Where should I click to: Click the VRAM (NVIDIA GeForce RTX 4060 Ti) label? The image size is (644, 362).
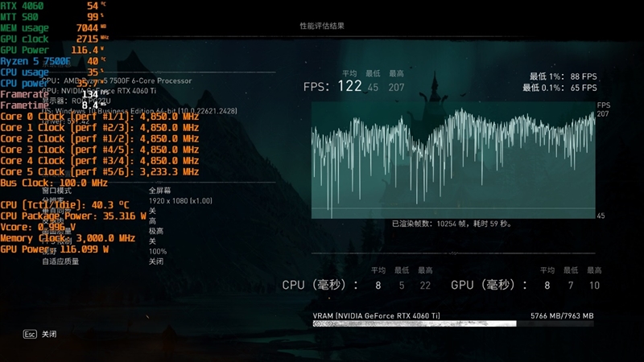pyautogui.click(x=376, y=315)
